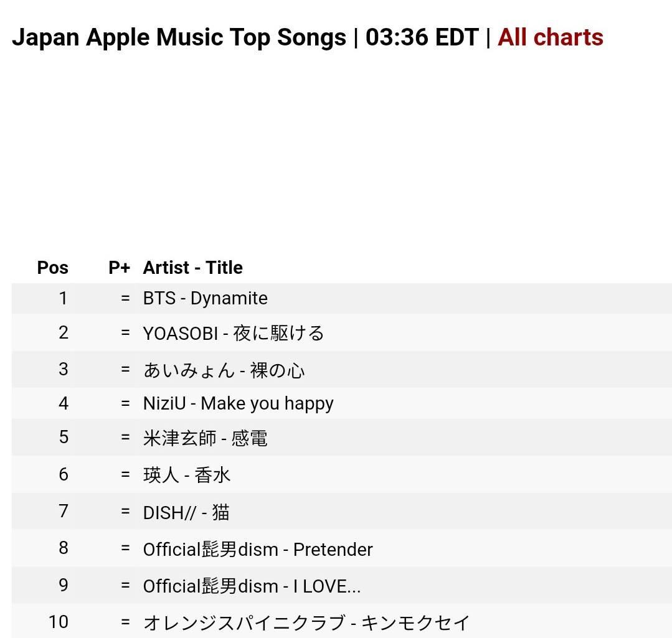
Task: Click Official髭男dism - Pretender entry
Action: point(258,549)
